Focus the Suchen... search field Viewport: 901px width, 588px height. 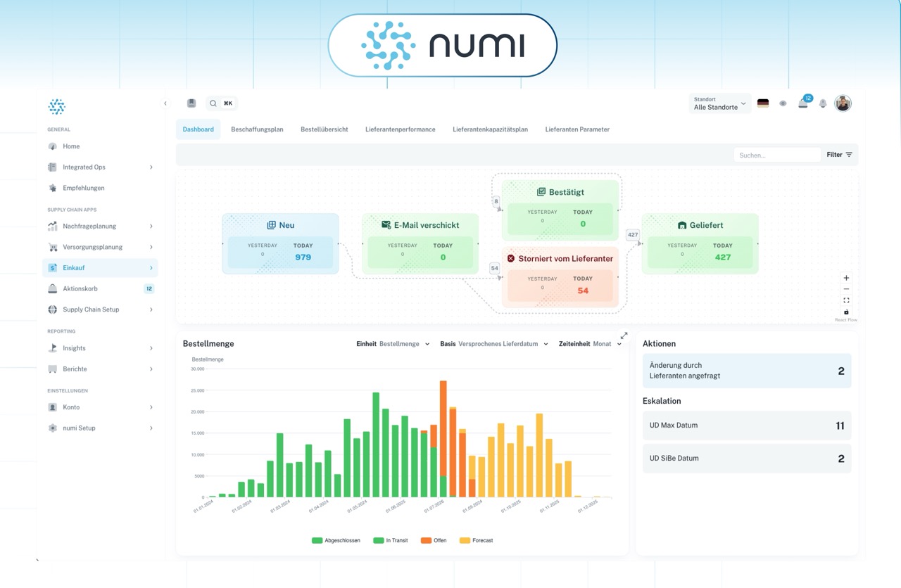(777, 155)
